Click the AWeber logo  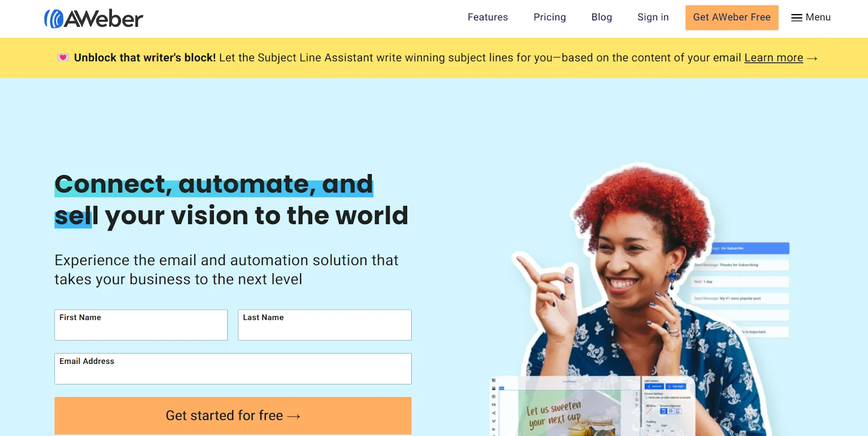coord(93,19)
